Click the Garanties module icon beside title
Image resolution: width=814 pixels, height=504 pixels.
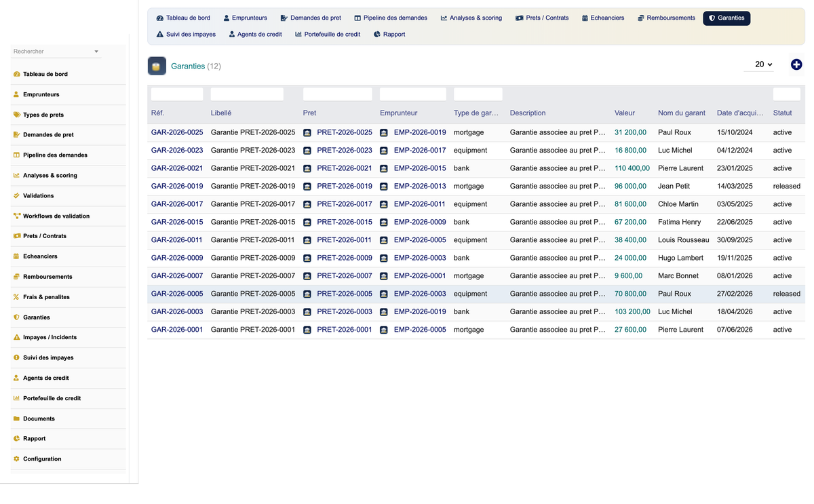[x=157, y=66]
